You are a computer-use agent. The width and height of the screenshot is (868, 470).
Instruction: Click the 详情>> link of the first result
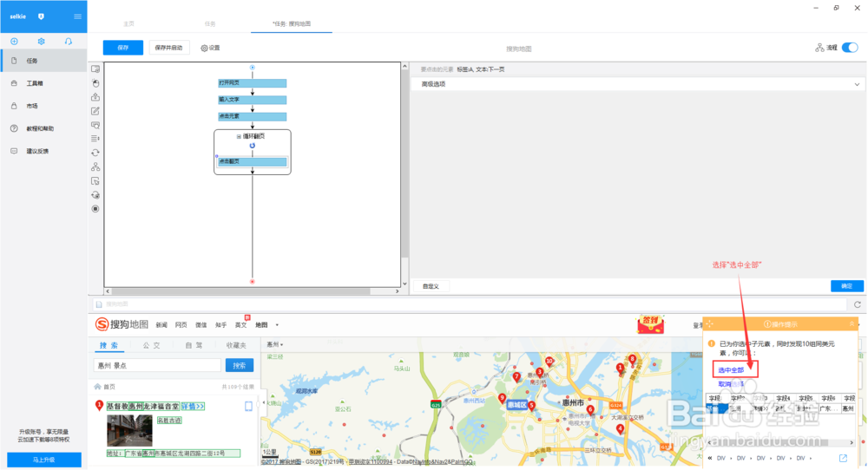pos(194,407)
